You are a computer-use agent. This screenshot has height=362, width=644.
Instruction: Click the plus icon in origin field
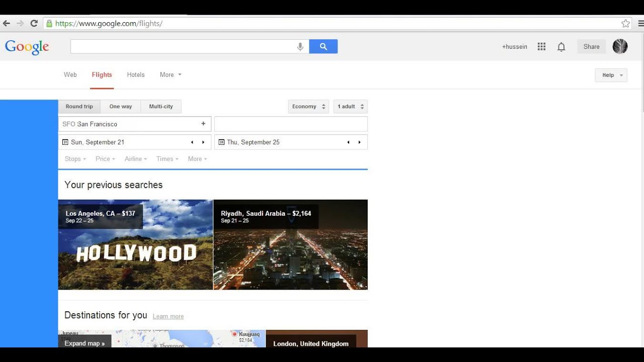(203, 124)
